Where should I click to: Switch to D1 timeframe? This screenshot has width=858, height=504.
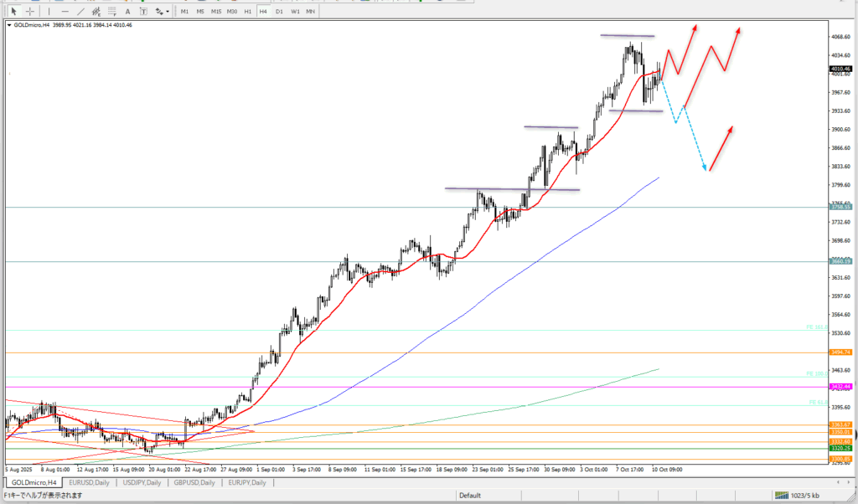[x=279, y=11]
